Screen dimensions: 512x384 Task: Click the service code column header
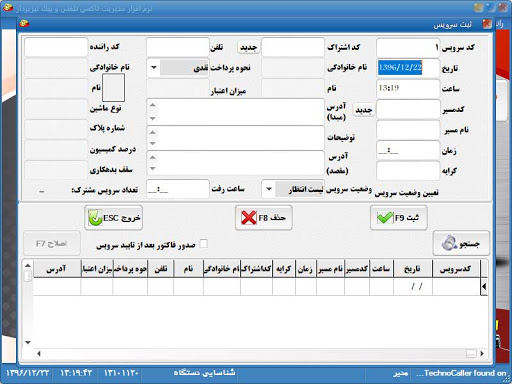coord(456,269)
